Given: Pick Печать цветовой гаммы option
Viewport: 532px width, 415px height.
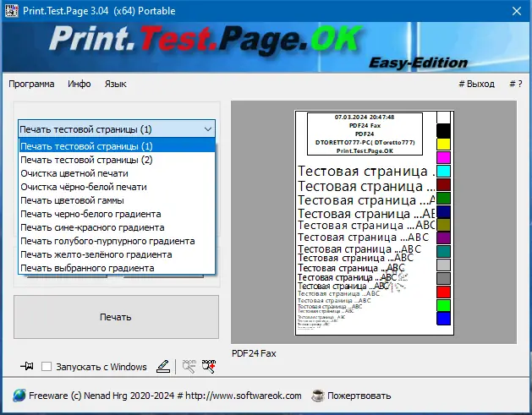Looking at the screenshot, I should tap(117, 200).
